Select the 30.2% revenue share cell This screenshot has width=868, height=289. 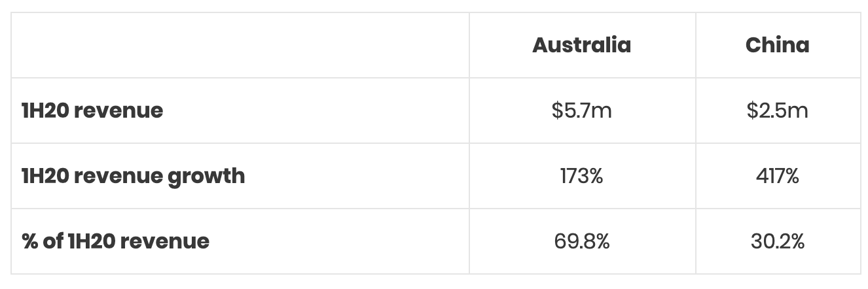click(777, 241)
